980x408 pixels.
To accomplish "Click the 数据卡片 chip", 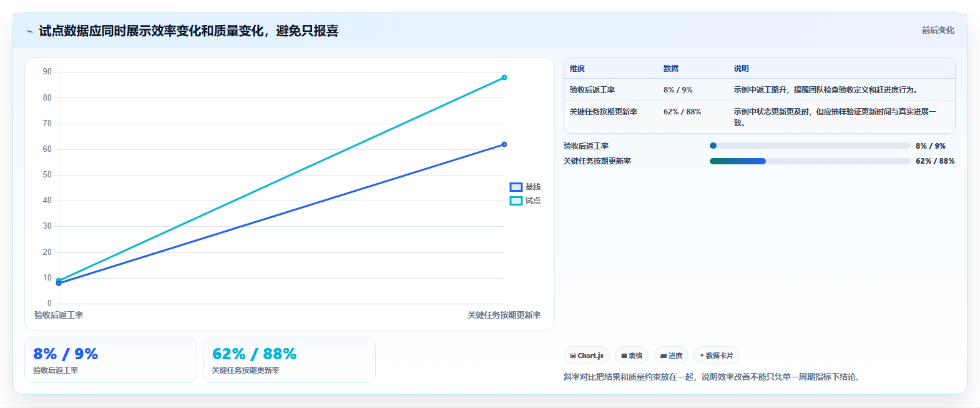I will (717, 356).
